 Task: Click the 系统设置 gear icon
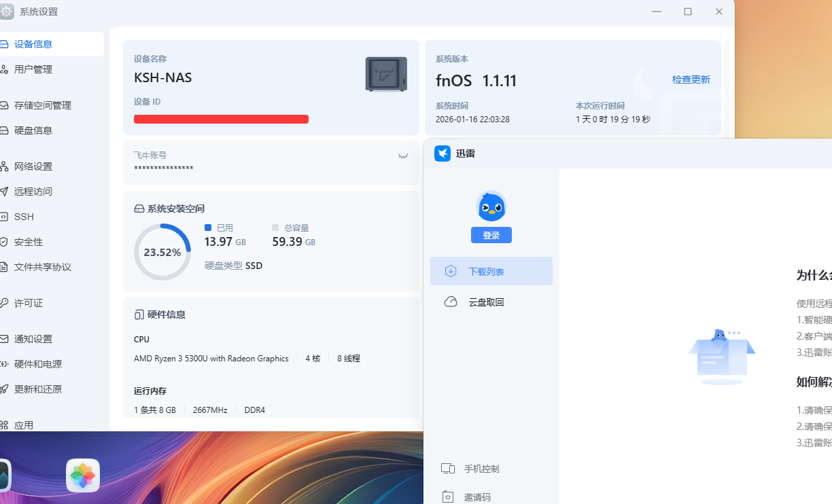(7, 12)
